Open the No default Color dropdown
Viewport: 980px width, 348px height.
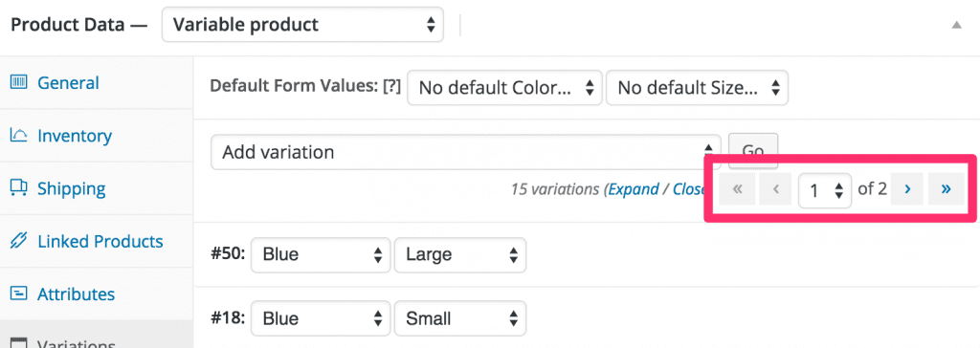(505, 88)
